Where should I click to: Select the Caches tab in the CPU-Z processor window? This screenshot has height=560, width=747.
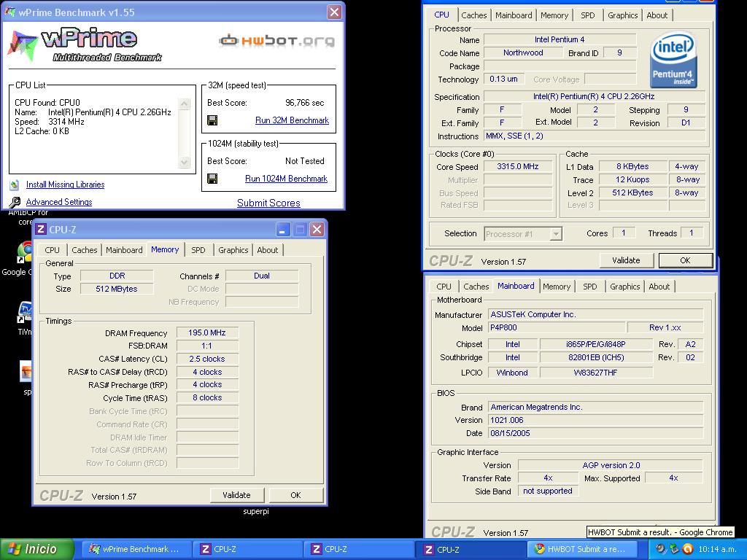[474, 15]
